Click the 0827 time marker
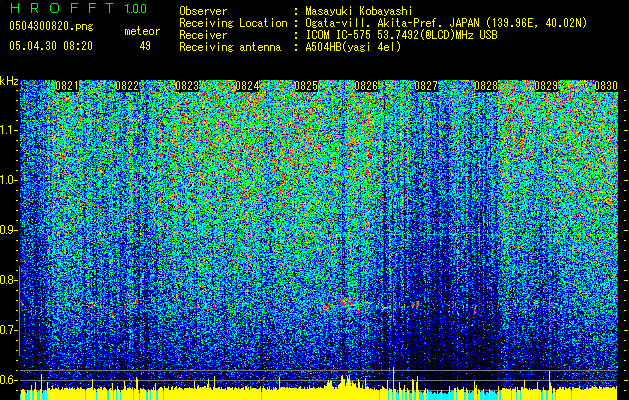The width and height of the screenshot is (629, 400). 426,86
